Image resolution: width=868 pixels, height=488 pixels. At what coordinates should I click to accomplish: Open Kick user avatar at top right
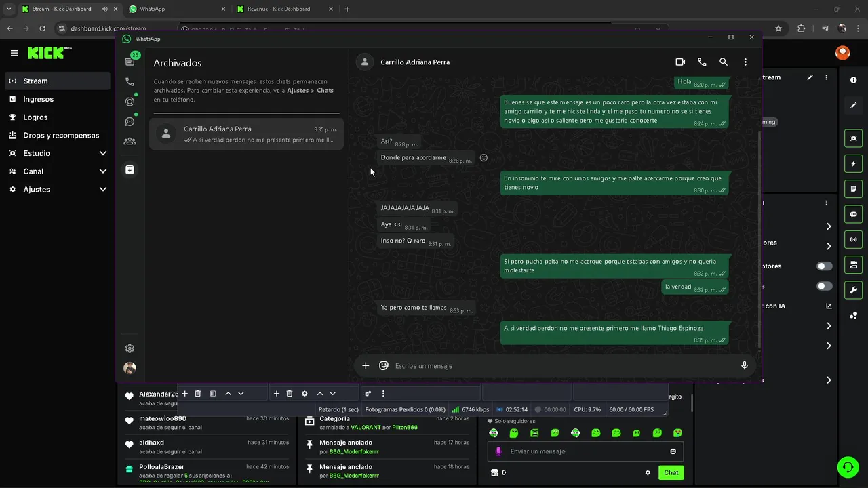(842, 53)
